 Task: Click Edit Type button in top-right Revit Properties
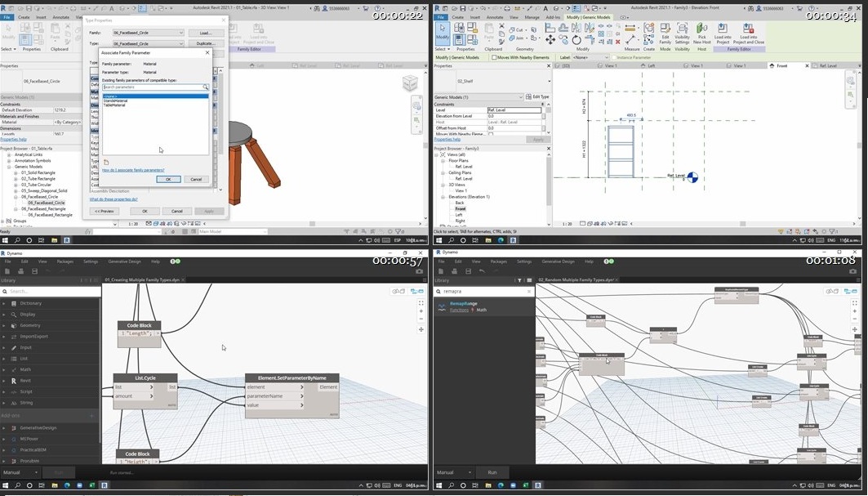[537, 97]
